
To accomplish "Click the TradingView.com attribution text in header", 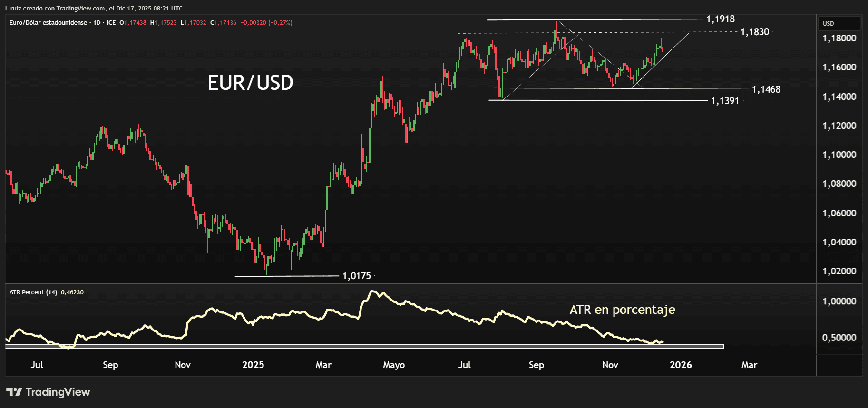I will (x=81, y=8).
